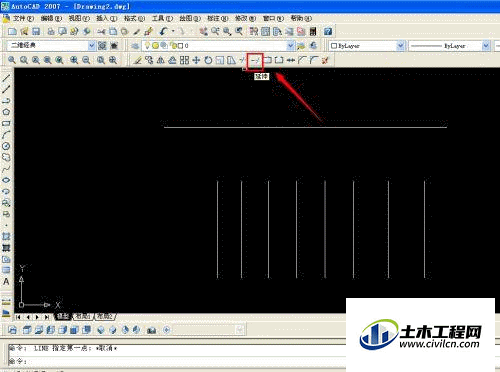Open the 修改 menu
Viewport: 500px width, 372px height.
tap(245, 18)
